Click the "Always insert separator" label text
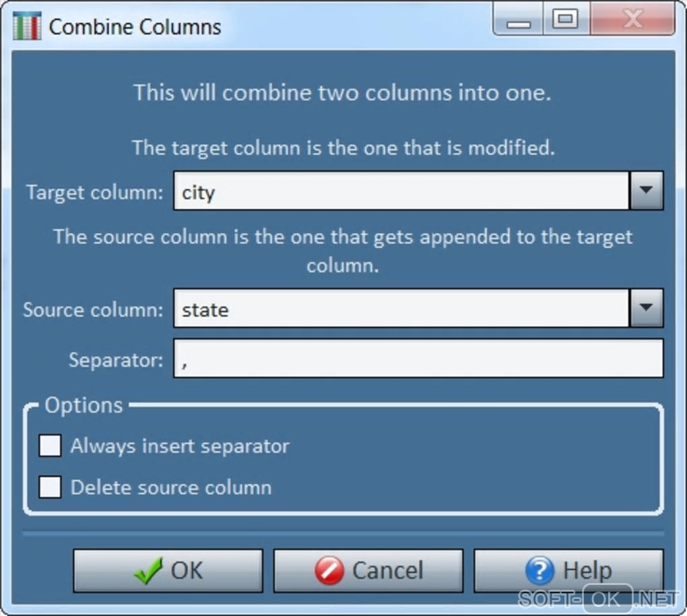 coord(180,446)
